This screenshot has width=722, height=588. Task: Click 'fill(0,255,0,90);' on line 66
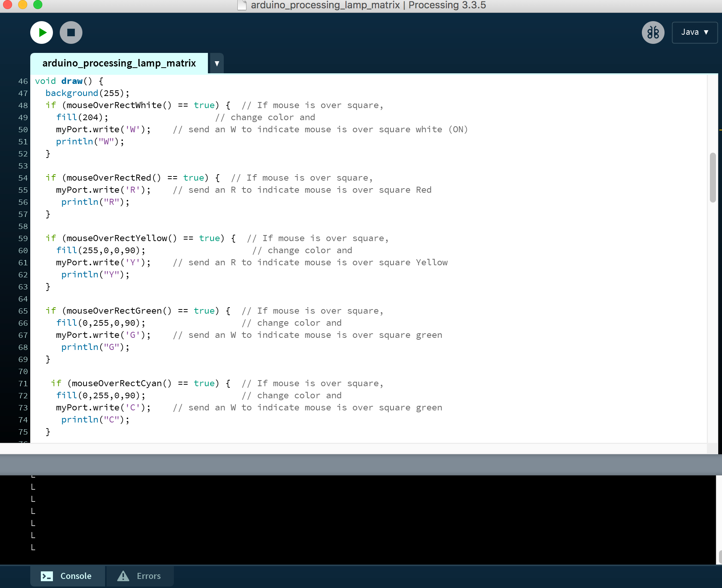point(101,323)
